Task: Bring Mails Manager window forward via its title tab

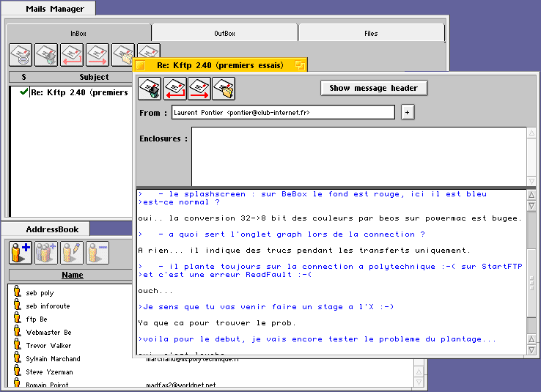Action: (48, 9)
